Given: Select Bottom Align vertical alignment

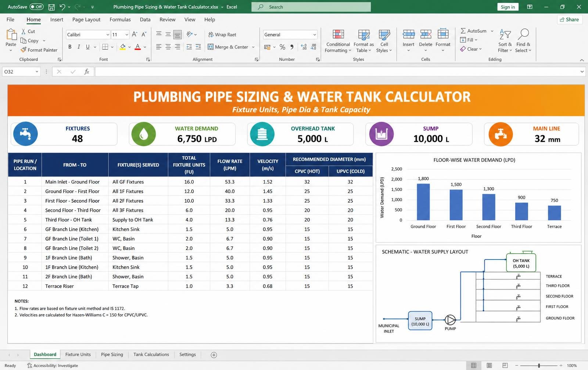Looking at the screenshot, I should [x=178, y=35].
